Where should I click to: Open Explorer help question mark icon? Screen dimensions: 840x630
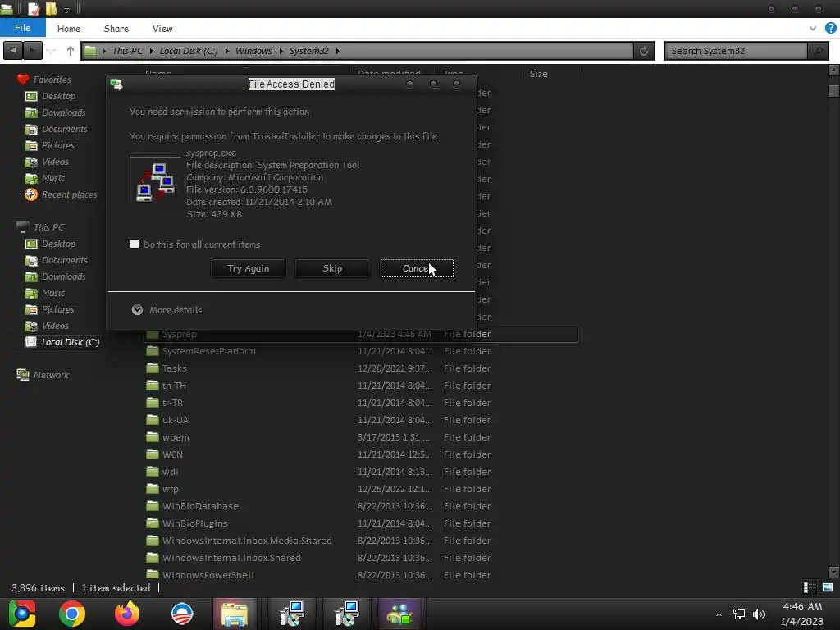click(x=831, y=29)
